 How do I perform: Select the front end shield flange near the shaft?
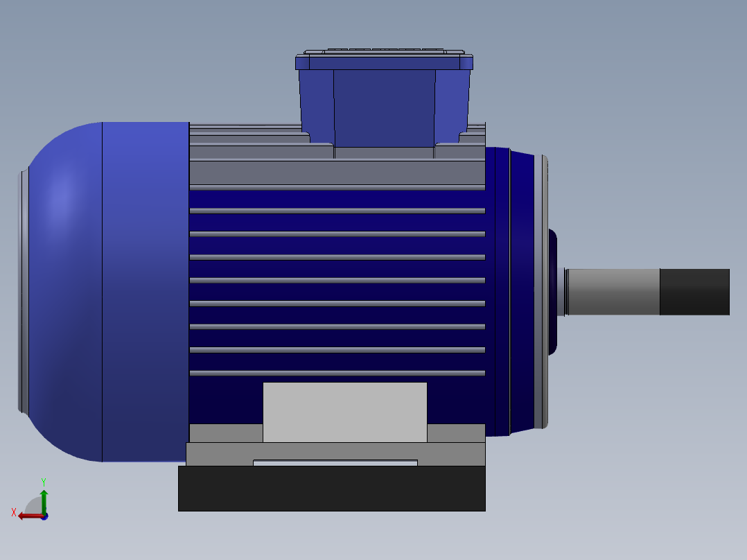(x=541, y=292)
